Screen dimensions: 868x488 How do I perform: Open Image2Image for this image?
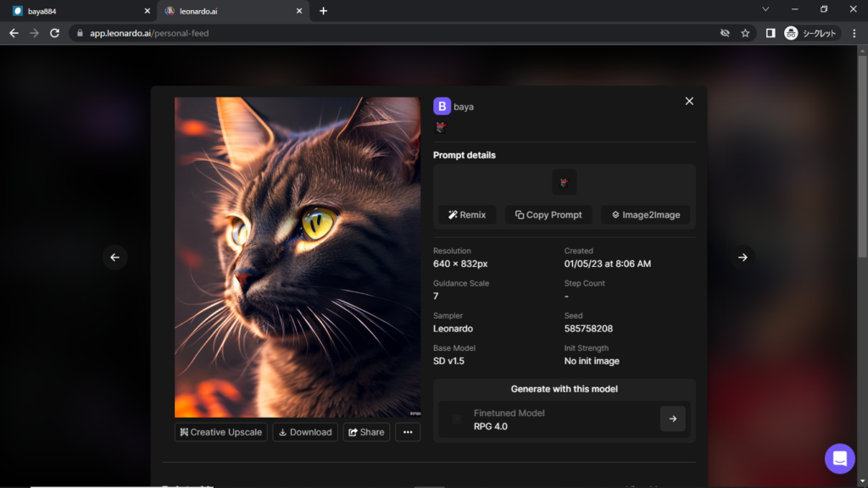tap(645, 215)
